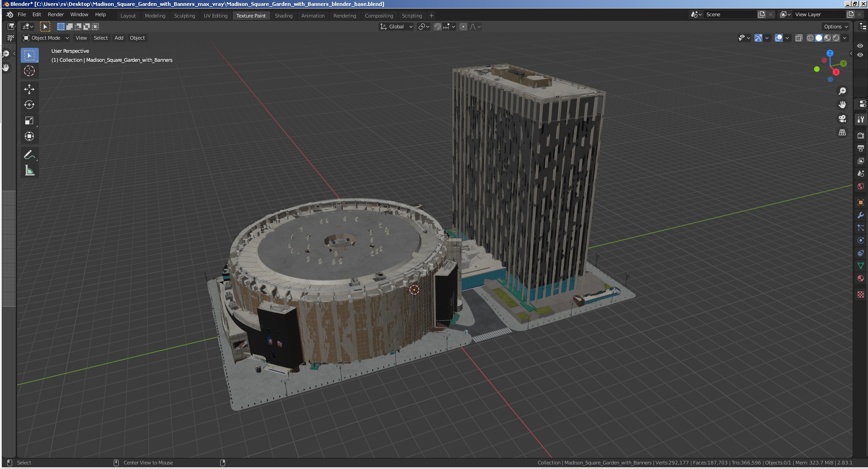
Task: Toggle viewport gizmos display
Action: pos(758,38)
